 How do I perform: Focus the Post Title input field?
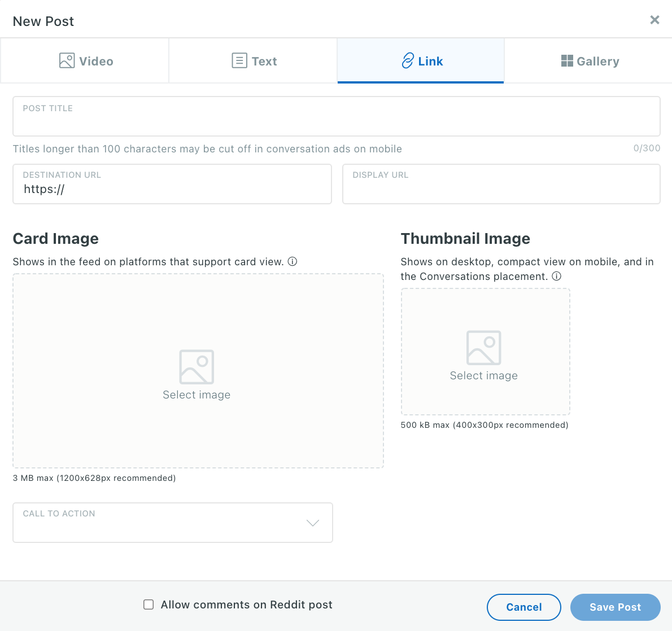pos(336,122)
